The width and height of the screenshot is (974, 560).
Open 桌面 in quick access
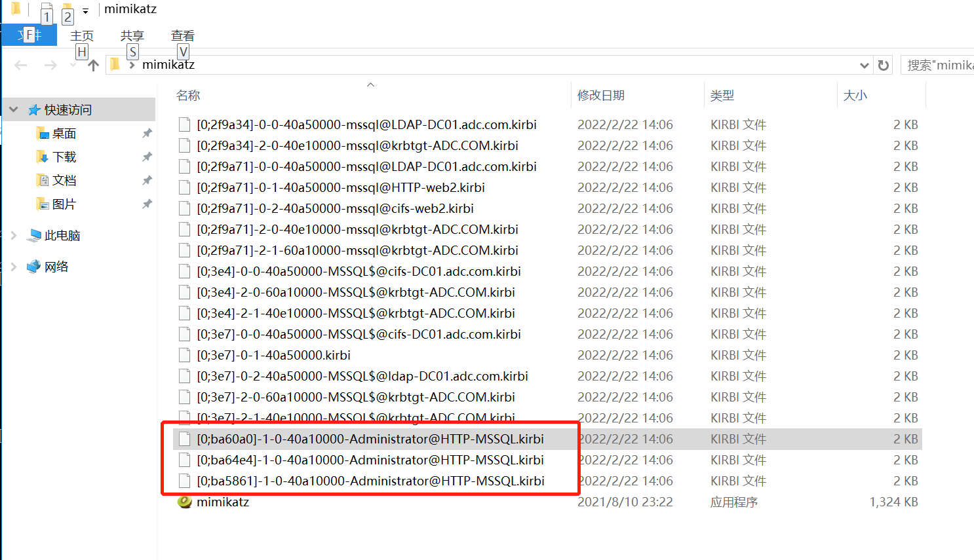point(64,134)
